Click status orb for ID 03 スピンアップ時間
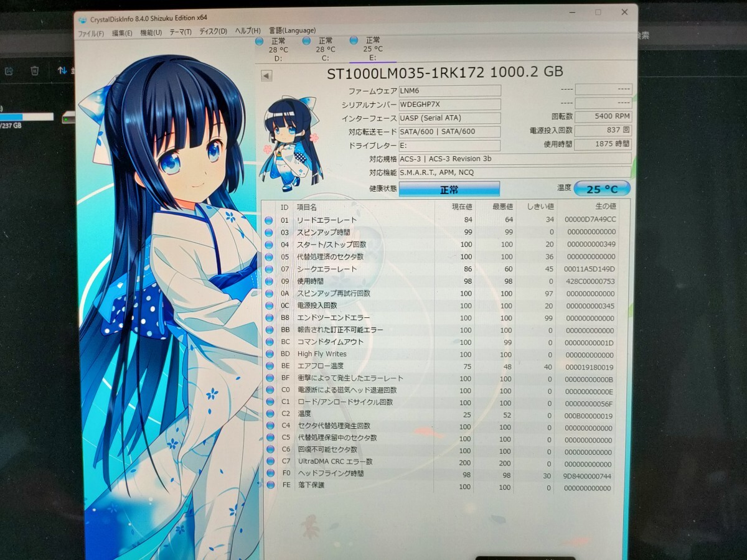Viewport: 747px width, 560px height. [x=269, y=232]
